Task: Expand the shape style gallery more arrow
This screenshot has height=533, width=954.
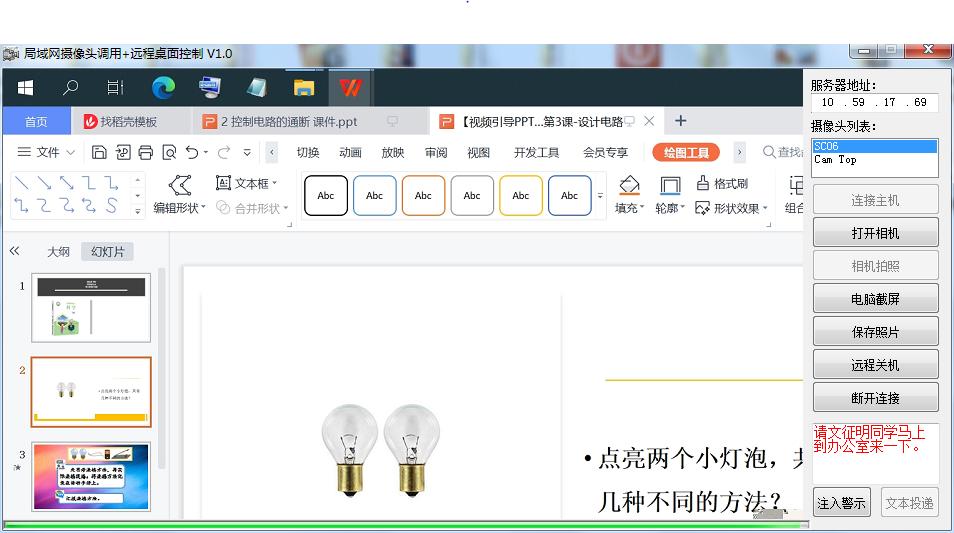Action: click(600, 195)
